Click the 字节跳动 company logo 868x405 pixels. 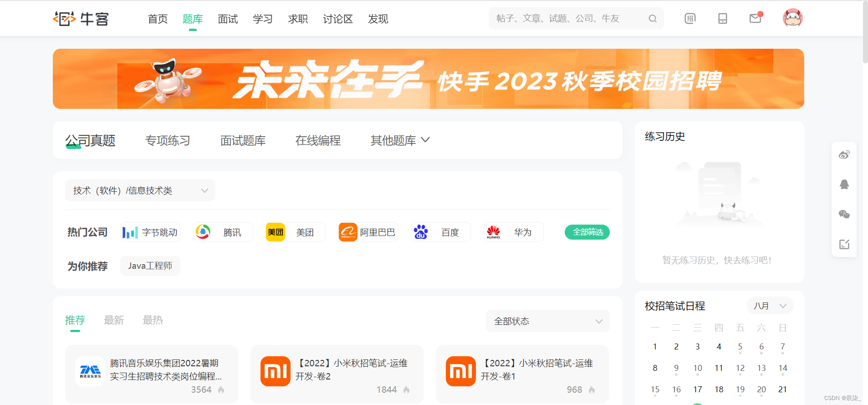point(130,232)
